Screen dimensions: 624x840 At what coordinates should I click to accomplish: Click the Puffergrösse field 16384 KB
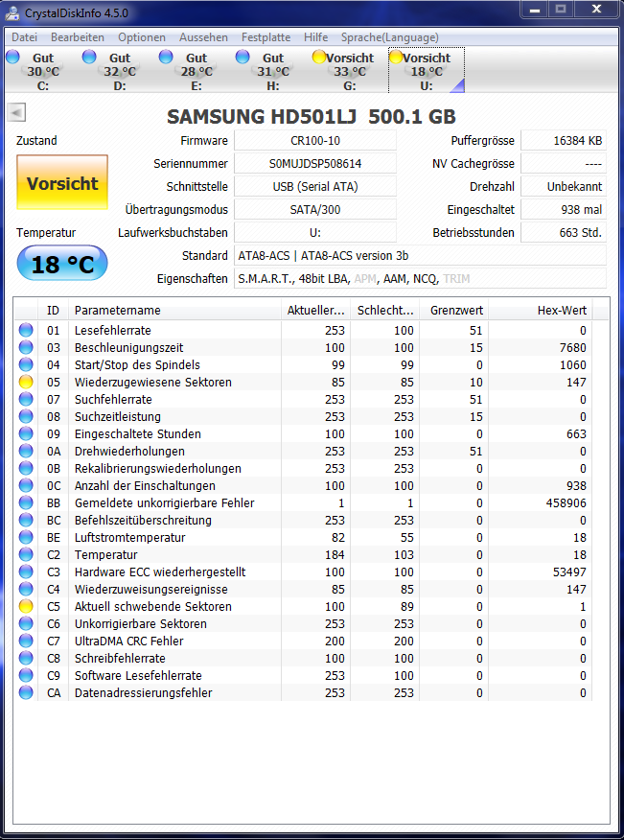[564, 141]
